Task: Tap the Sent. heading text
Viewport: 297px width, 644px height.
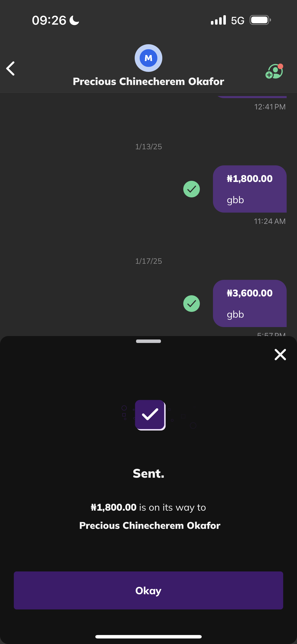Action: (148, 473)
